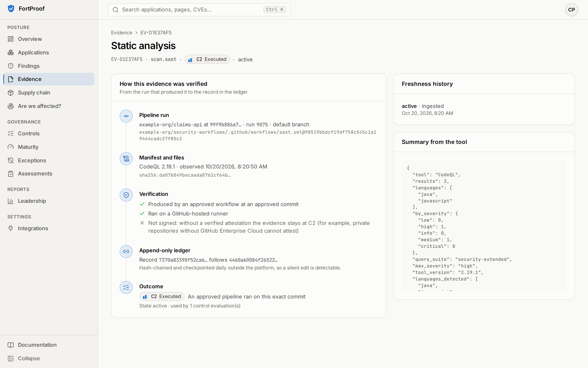Click the Applications icon in sidebar

tap(11, 52)
